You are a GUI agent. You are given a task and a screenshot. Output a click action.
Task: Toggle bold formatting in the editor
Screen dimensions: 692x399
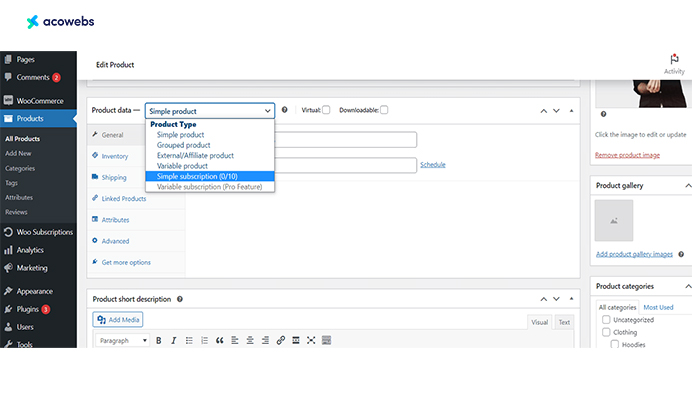pos(158,340)
